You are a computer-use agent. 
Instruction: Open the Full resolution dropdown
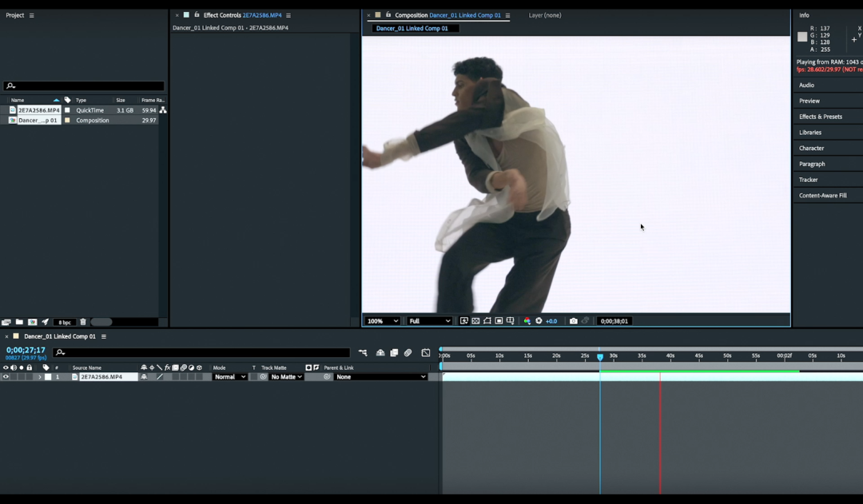[429, 321]
